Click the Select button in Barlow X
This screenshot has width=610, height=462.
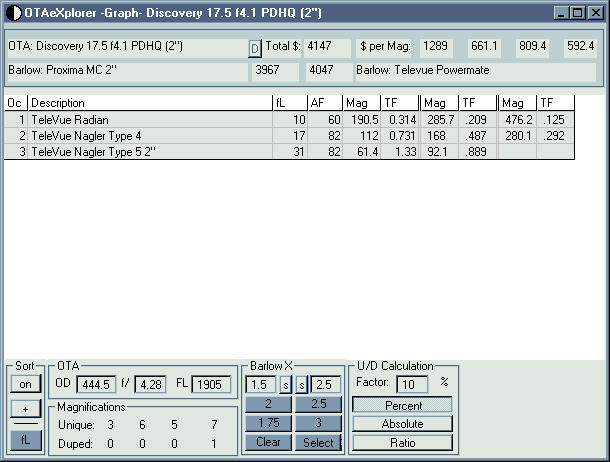coord(318,442)
